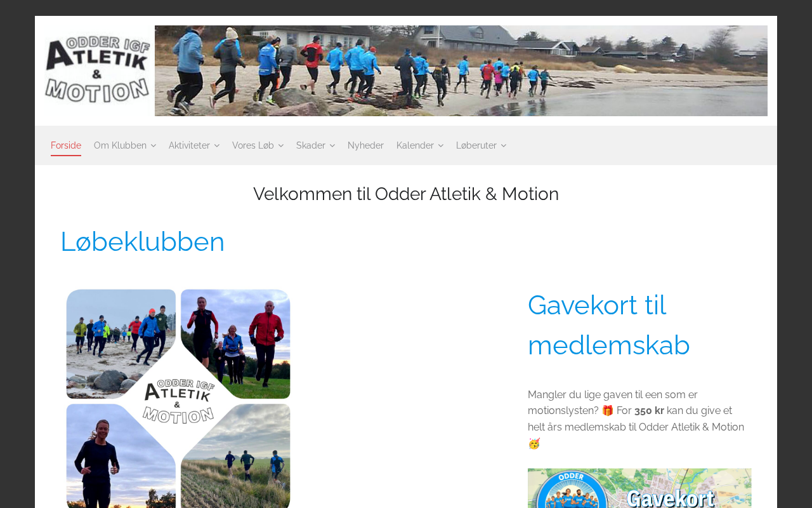Open the Om Klubben menu item
The width and height of the screenshot is (812, 508).
click(120, 145)
